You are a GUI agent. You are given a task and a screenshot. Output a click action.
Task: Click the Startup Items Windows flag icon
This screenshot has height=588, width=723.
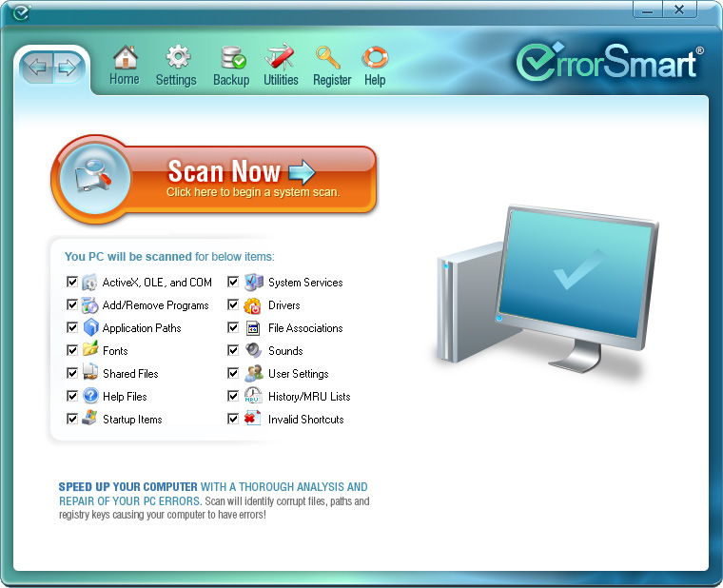tap(89, 418)
